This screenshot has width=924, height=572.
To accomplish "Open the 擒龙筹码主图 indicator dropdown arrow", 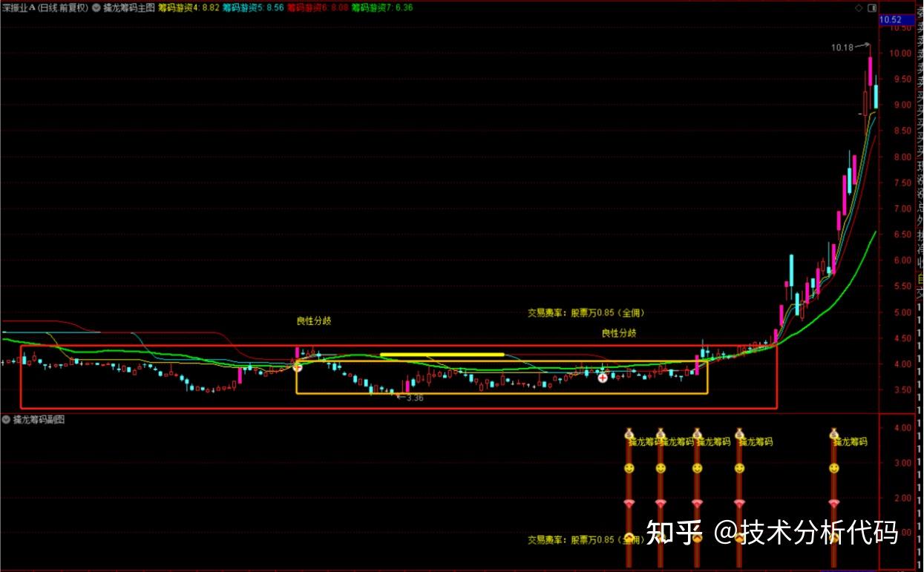I will pyautogui.click(x=96, y=7).
